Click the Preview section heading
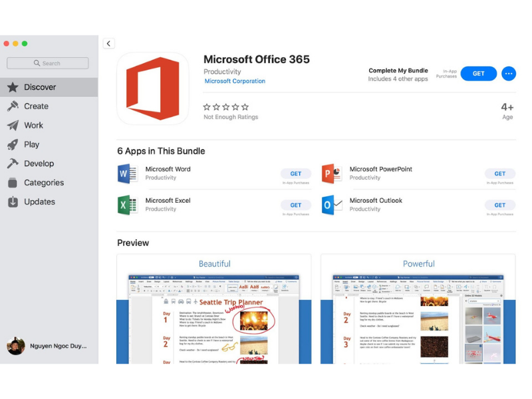This screenshot has width=532, height=399. click(x=133, y=243)
